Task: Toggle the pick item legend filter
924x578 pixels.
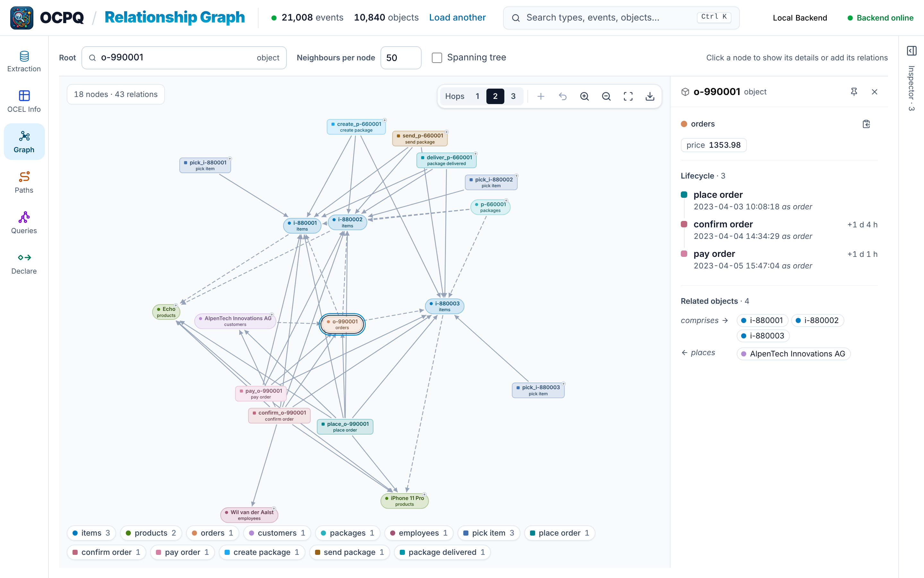Action: (489, 533)
